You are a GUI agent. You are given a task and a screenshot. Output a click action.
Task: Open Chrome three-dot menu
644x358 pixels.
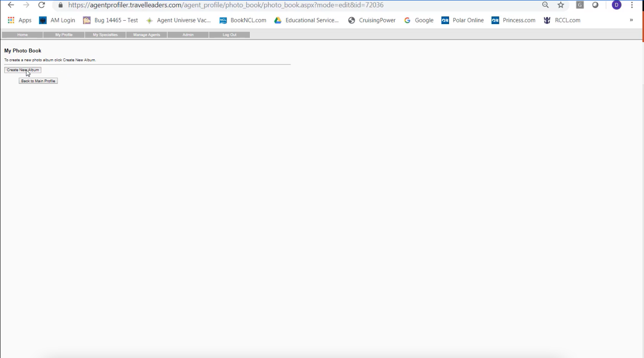[x=632, y=5]
